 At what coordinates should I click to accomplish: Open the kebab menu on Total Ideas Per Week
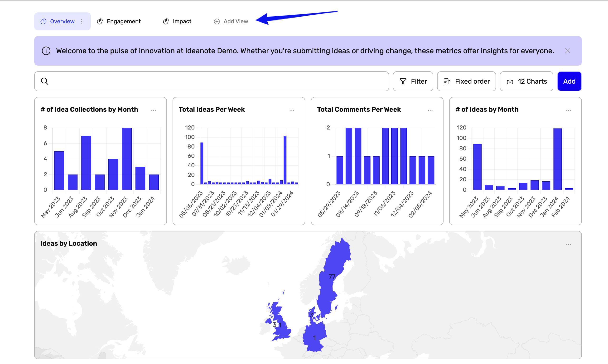click(292, 110)
